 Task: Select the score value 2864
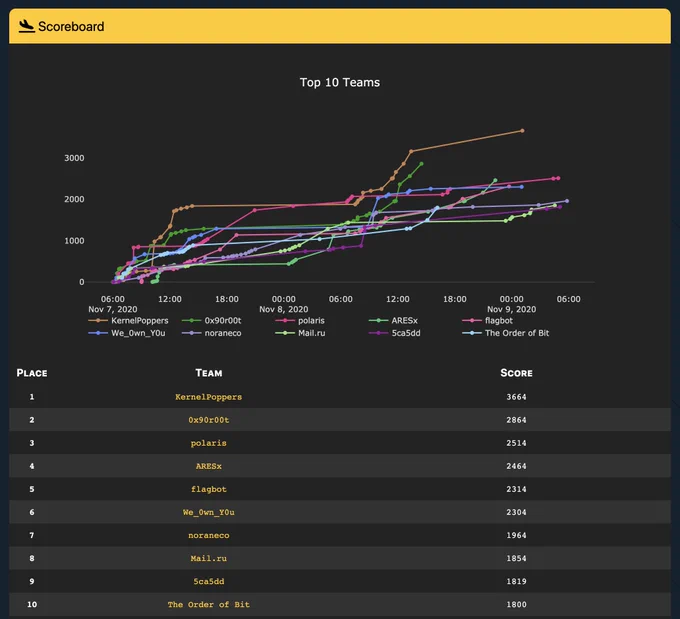pos(516,420)
